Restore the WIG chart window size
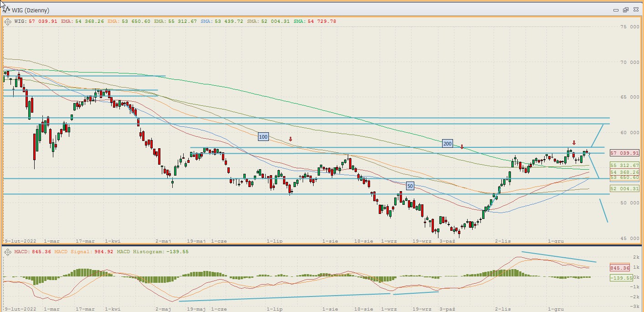The width and height of the screenshot is (644, 312). coord(626,10)
